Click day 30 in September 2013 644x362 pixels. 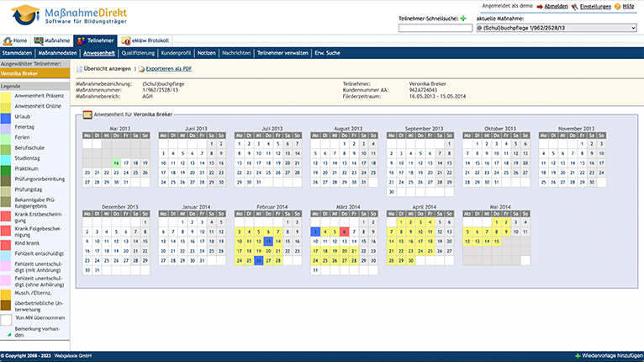[392, 192]
